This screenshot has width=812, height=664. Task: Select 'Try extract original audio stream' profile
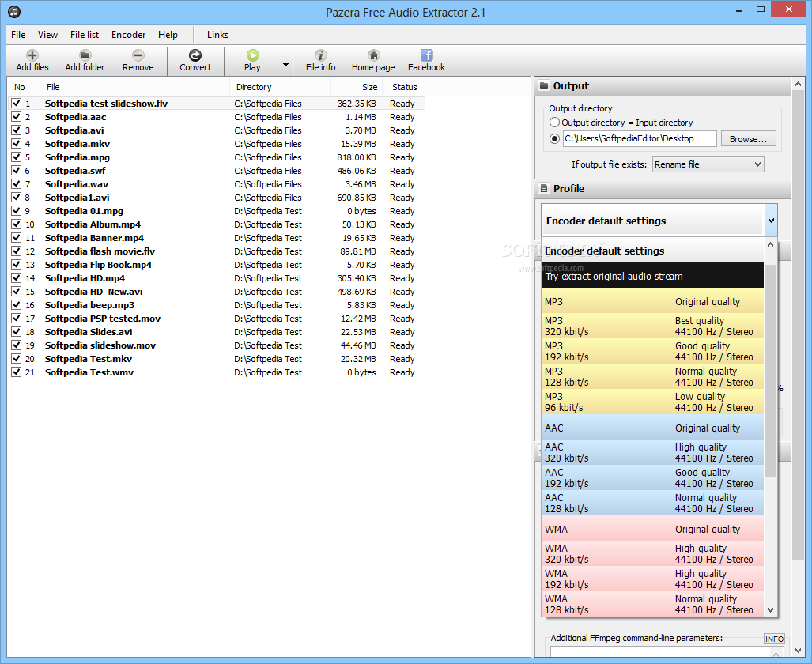[x=652, y=276]
